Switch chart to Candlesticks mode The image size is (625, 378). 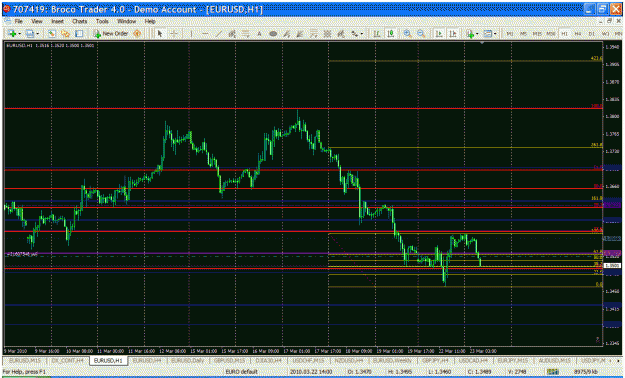click(391, 34)
